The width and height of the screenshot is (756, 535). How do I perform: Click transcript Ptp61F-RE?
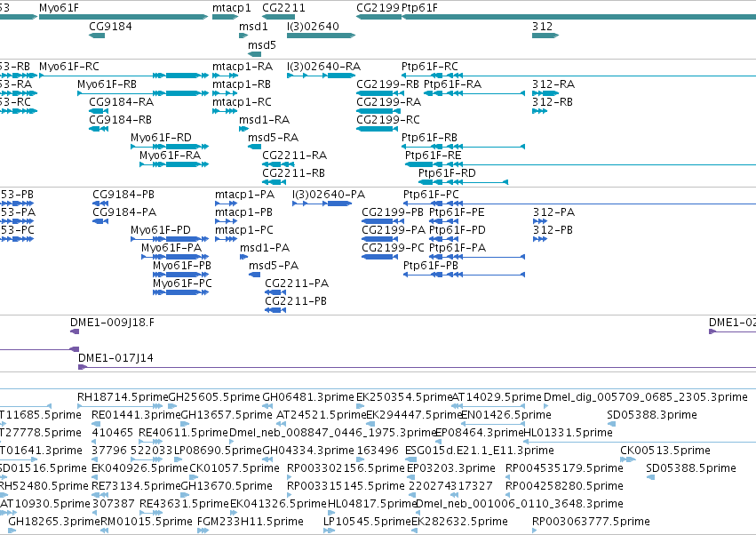coord(580,164)
